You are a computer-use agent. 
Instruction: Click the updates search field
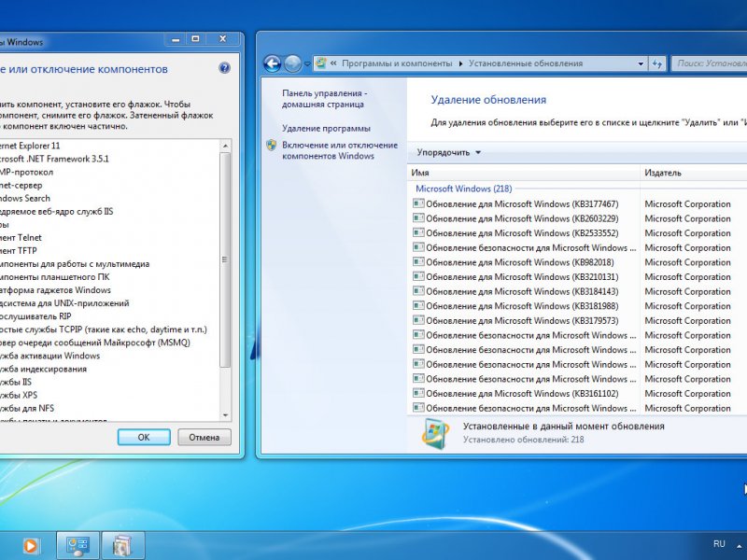click(710, 63)
